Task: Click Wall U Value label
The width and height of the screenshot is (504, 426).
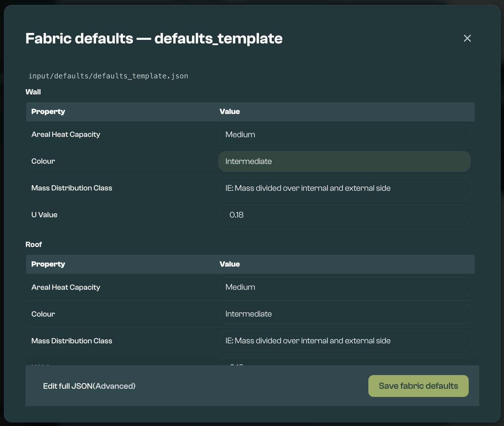Action: pos(44,215)
